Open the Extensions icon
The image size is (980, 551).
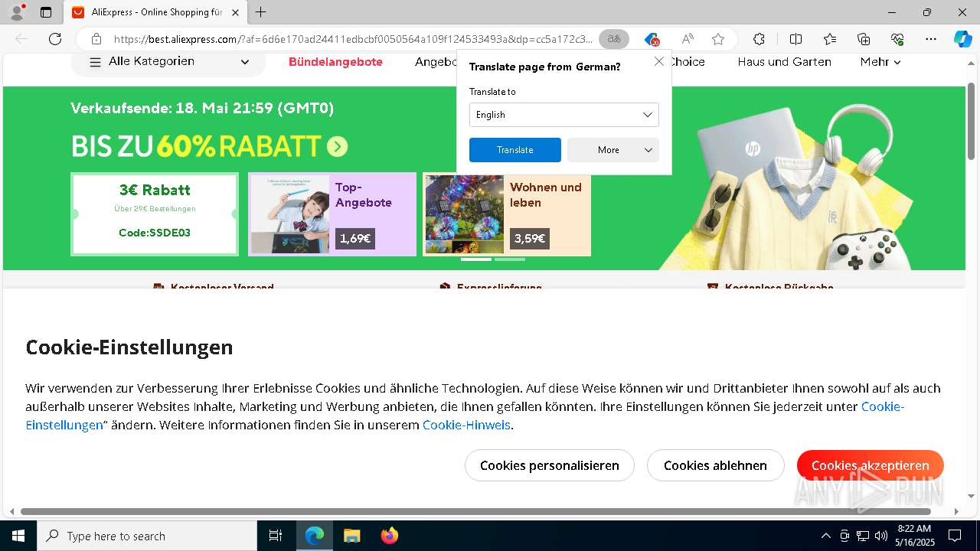(x=759, y=39)
